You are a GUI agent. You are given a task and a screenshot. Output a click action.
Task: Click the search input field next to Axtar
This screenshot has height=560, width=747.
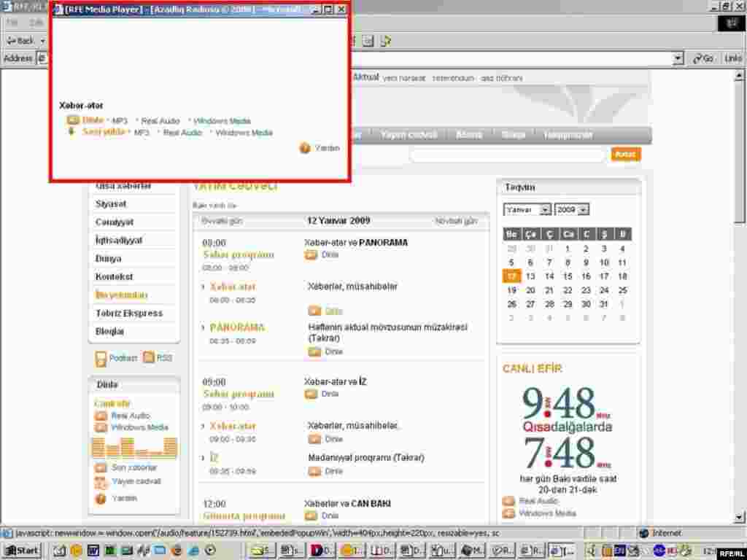tap(507, 155)
